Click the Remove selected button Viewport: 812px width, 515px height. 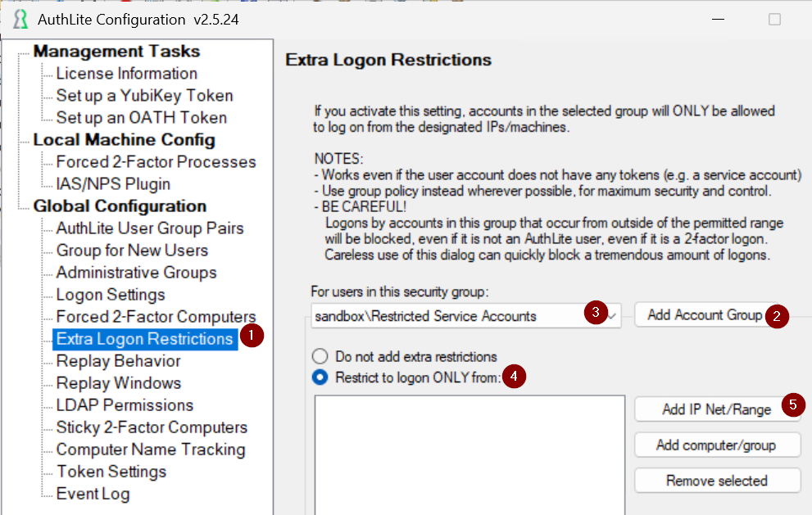717,481
